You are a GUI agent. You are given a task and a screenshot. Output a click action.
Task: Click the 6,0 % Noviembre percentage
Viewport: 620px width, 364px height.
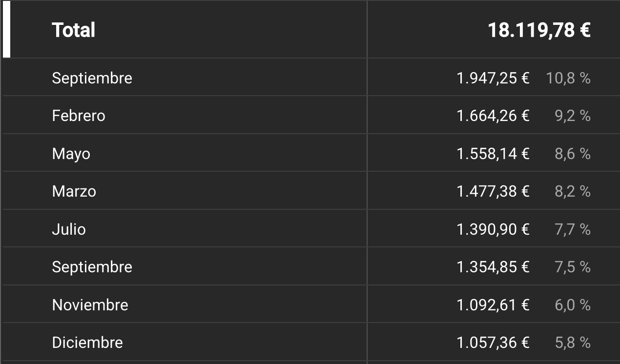pos(573,305)
